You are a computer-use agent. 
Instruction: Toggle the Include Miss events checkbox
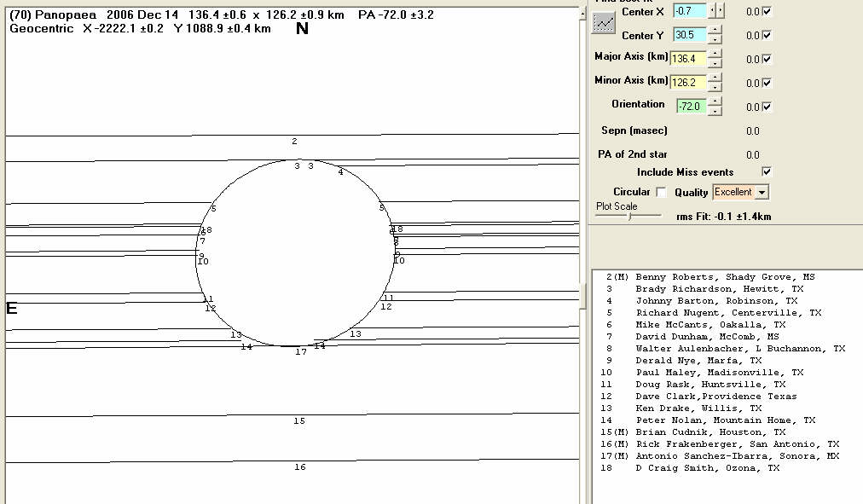pyautogui.click(x=766, y=171)
